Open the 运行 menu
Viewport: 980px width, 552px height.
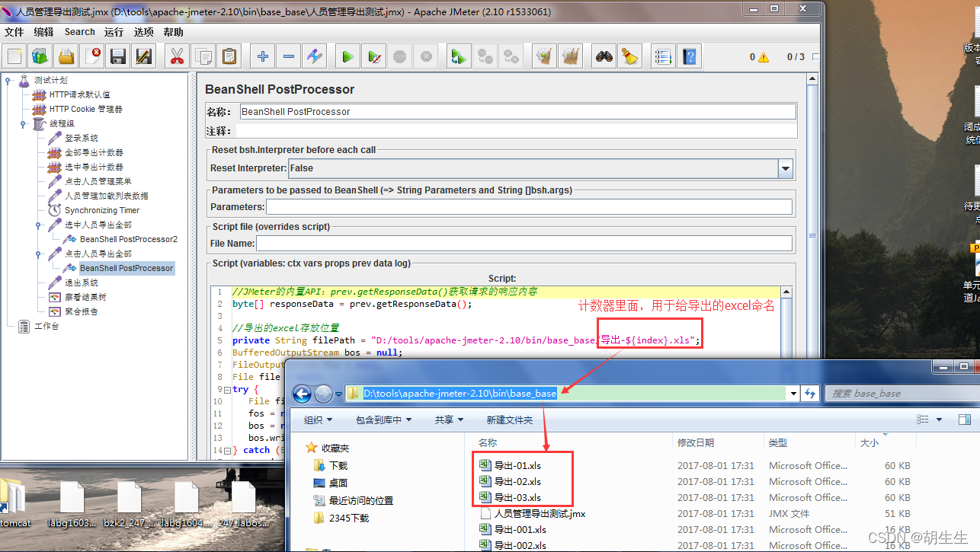(114, 32)
